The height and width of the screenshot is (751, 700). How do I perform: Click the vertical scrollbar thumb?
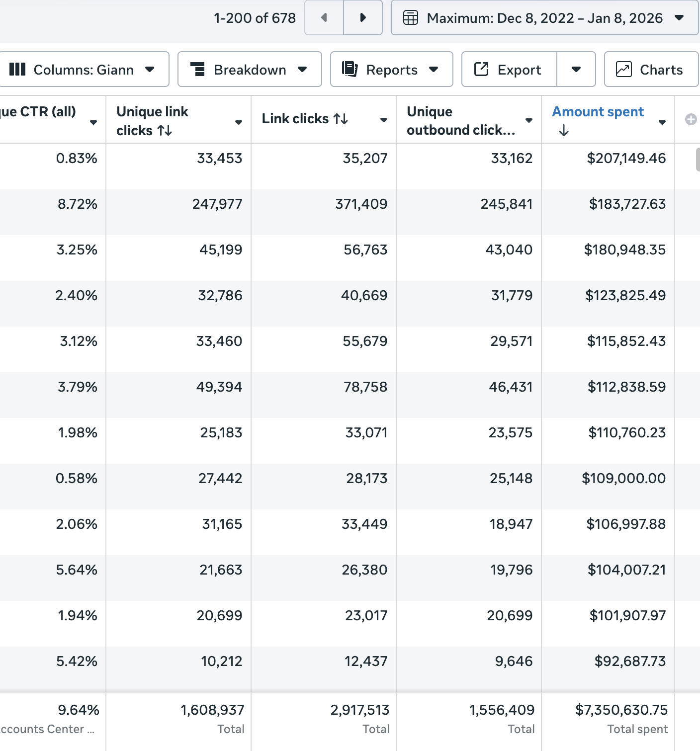(698, 160)
